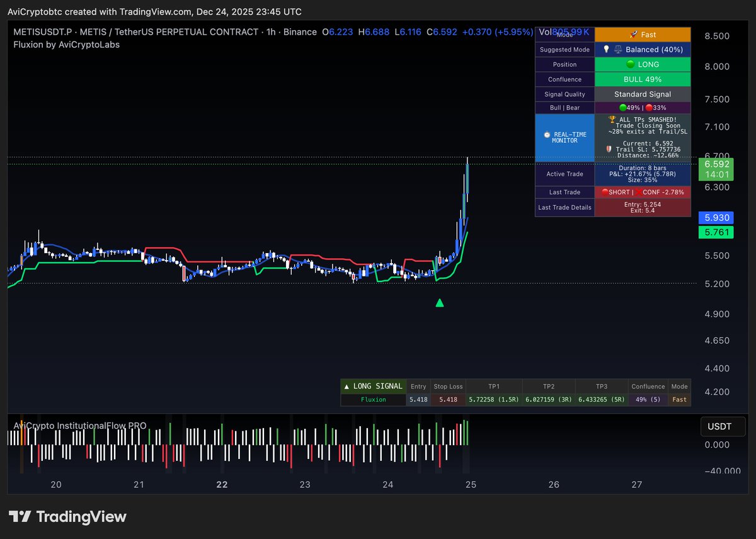Viewport: 756px width, 539px height.
Task: Click date 22 on the time axis
Action: point(222,484)
